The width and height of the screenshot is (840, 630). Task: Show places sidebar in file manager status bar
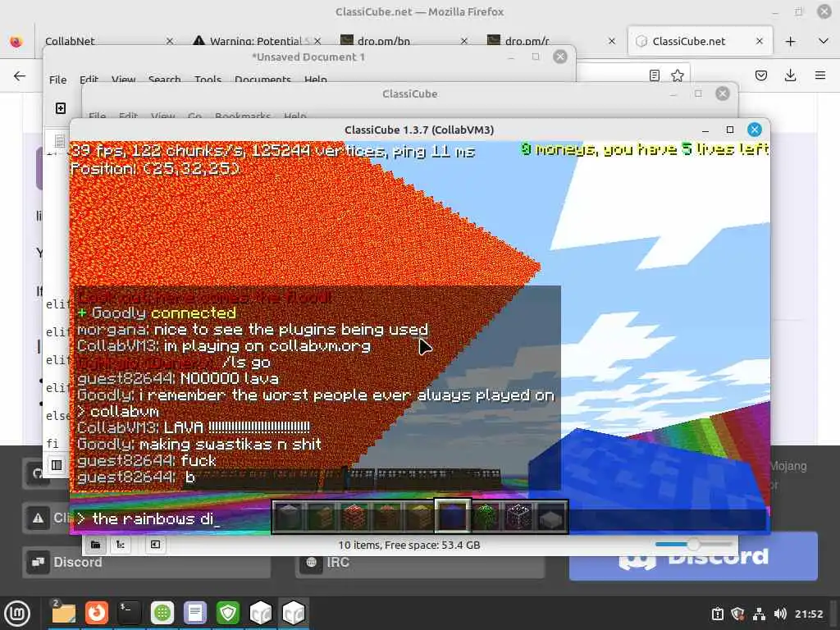(x=95, y=545)
